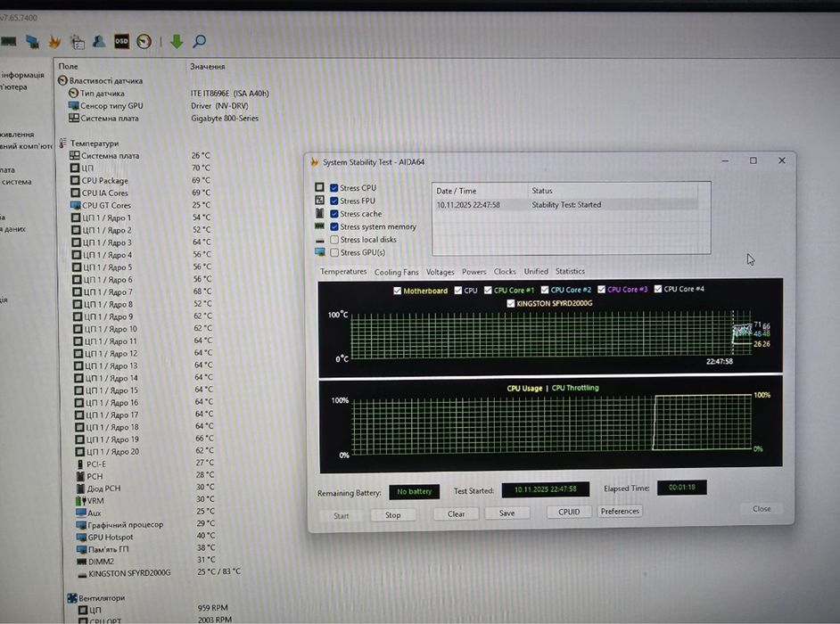Click the VRM power icon in list
Viewport: 840px width, 624px height.
(x=81, y=501)
